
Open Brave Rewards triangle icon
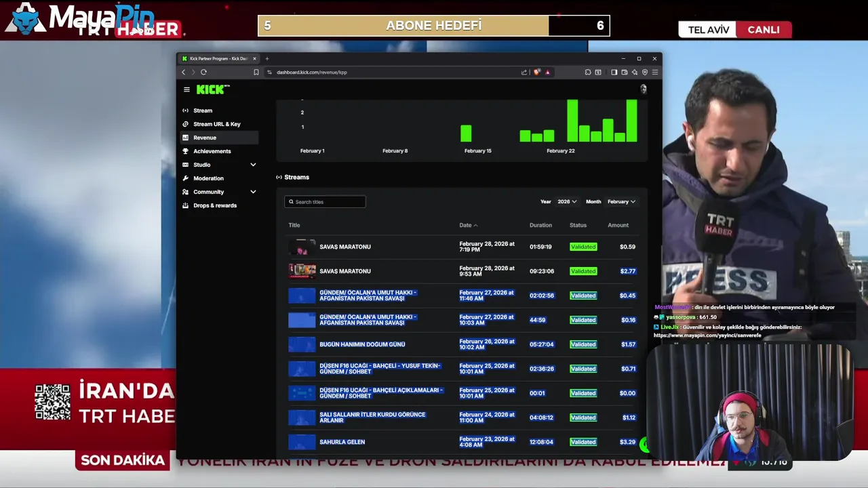pyautogui.click(x=547, y=72)
